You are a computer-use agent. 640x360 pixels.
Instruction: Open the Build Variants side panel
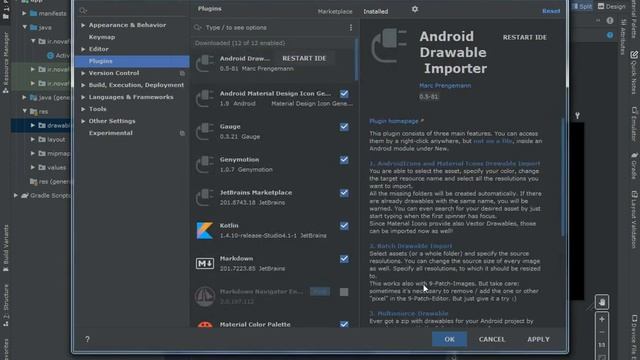(x=6, y=248)
